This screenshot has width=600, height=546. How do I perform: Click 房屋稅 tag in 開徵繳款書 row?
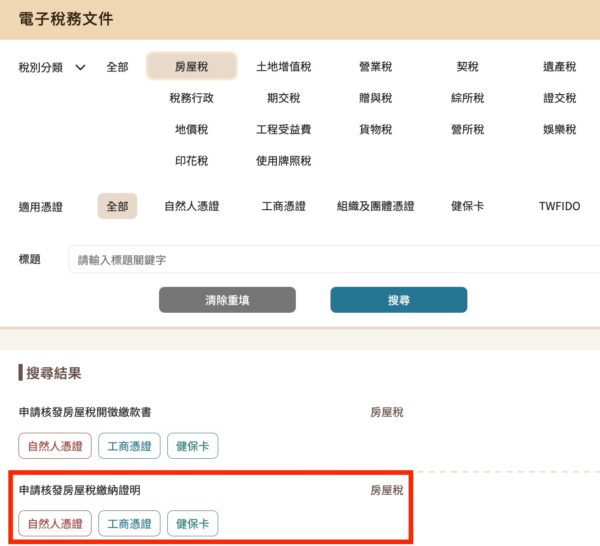[x=387, y=412]
